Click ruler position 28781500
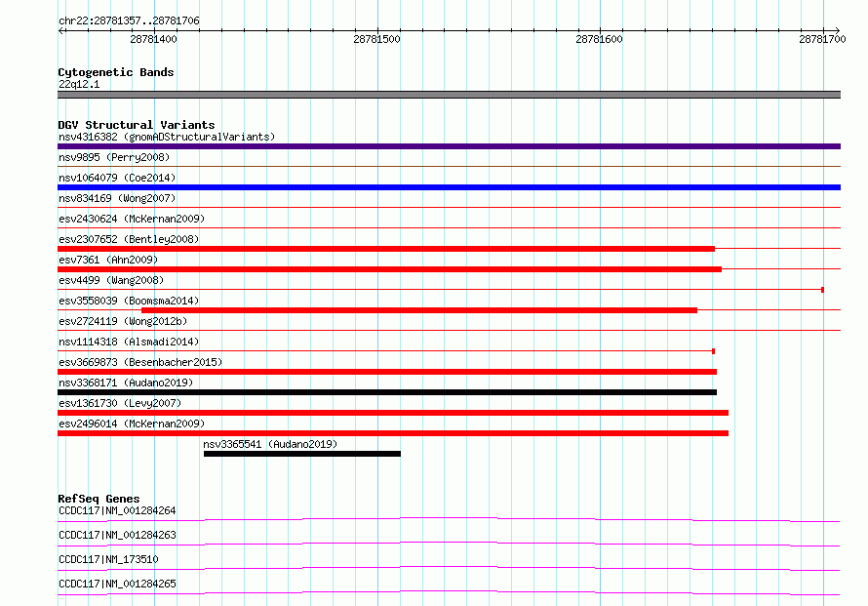The image size is (868, 606). click(x=376, y=39)
